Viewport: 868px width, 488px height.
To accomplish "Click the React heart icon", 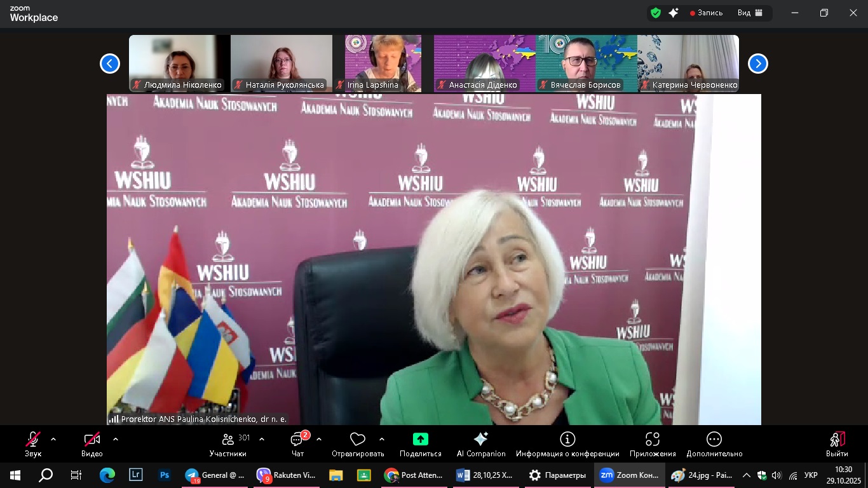I will (358, 444).
